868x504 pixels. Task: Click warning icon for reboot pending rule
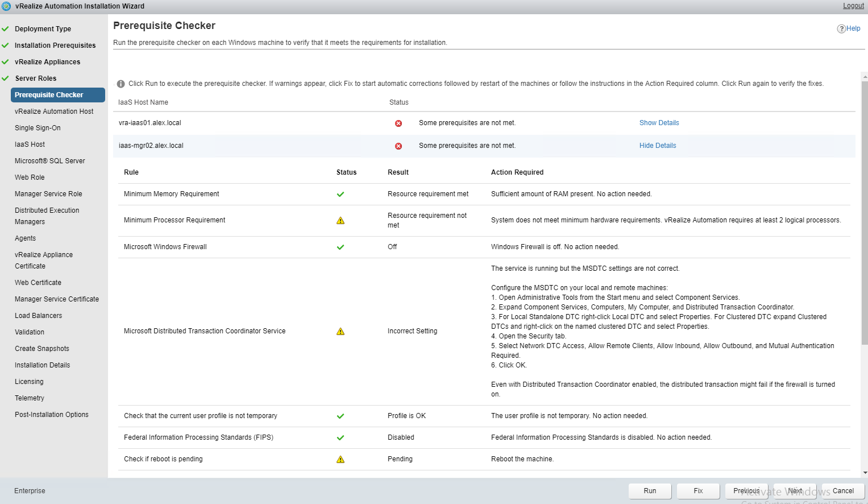[340, 460]
